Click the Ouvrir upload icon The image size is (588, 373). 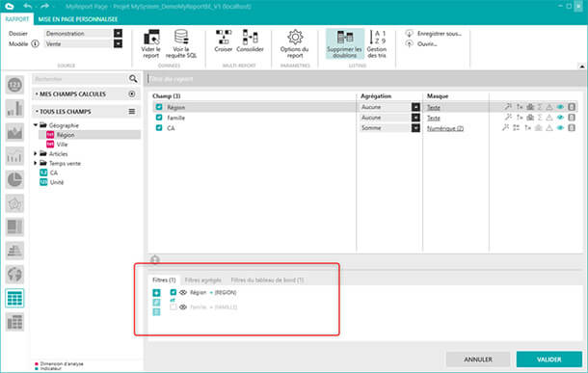pos(409,44)
